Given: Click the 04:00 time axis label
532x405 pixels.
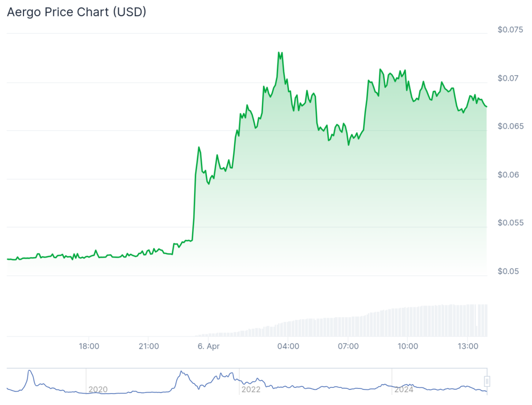Looking at the screenshot, I should coord(288,346).
